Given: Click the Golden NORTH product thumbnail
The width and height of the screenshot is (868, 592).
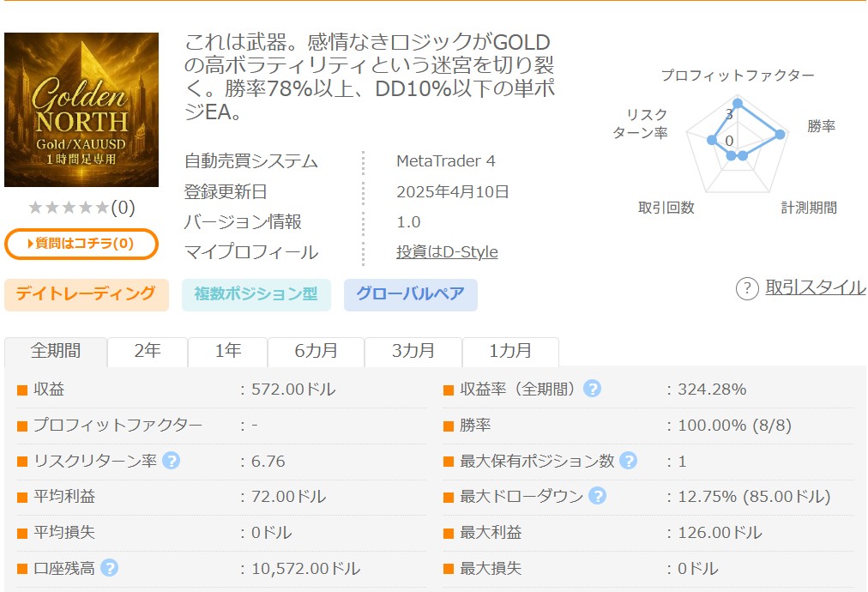Looking at the screenshot, I should 81,110.
